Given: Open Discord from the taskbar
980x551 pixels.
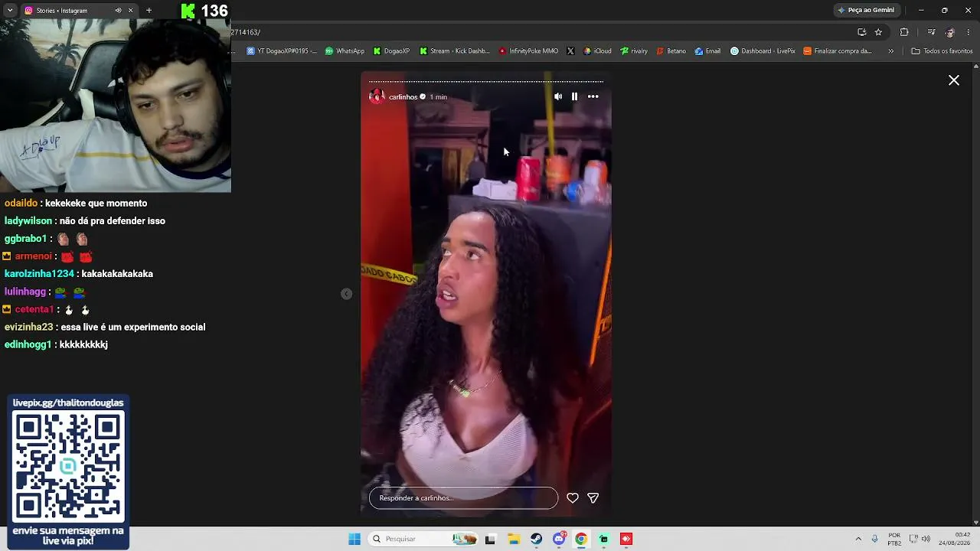Looking at the screenshot, I should (560, 539).
